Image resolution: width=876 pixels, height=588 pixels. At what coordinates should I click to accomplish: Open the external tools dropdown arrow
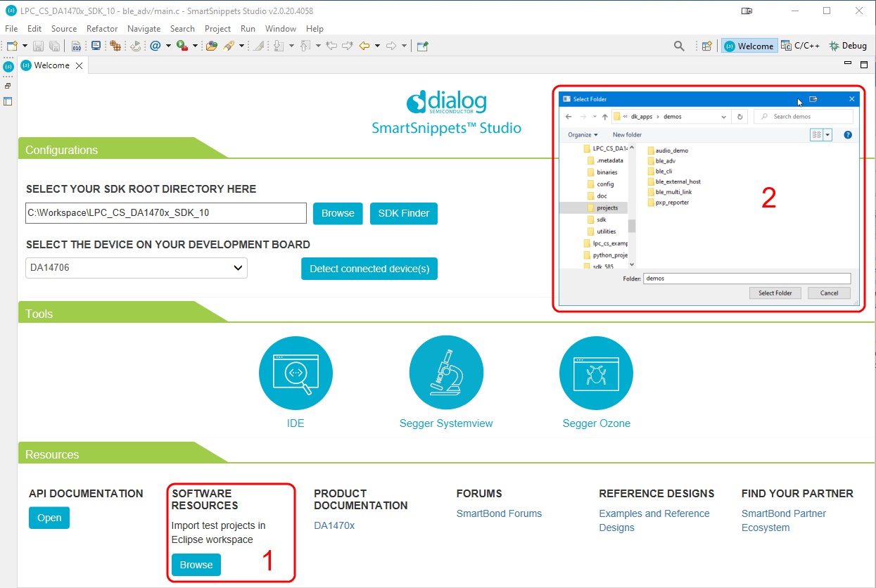(195, 46)
